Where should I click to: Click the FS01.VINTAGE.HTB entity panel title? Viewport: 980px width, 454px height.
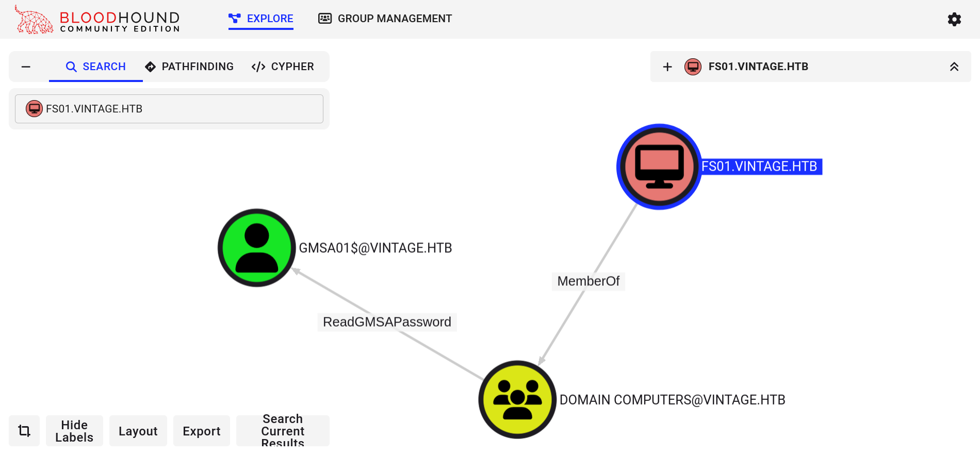758,67
